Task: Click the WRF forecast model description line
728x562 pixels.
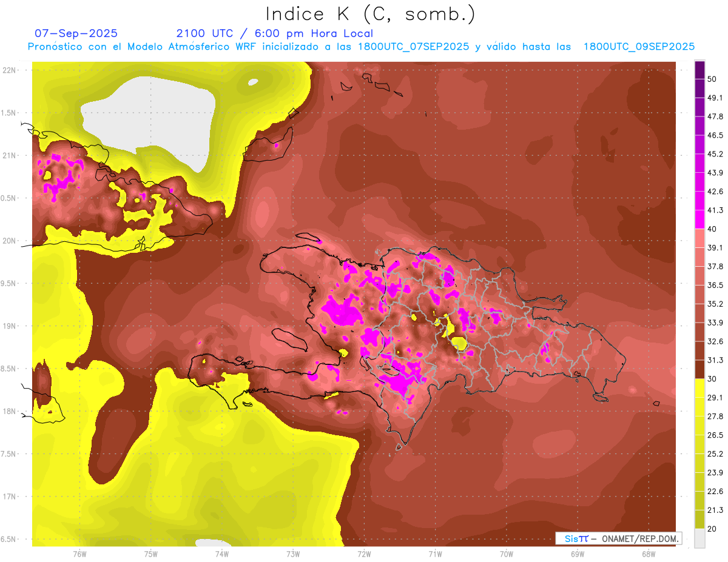Action: 361,47
